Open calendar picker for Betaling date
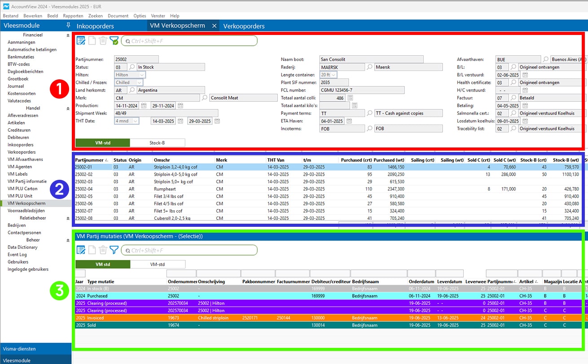This screenshot has width=588, height=364. 525,106
